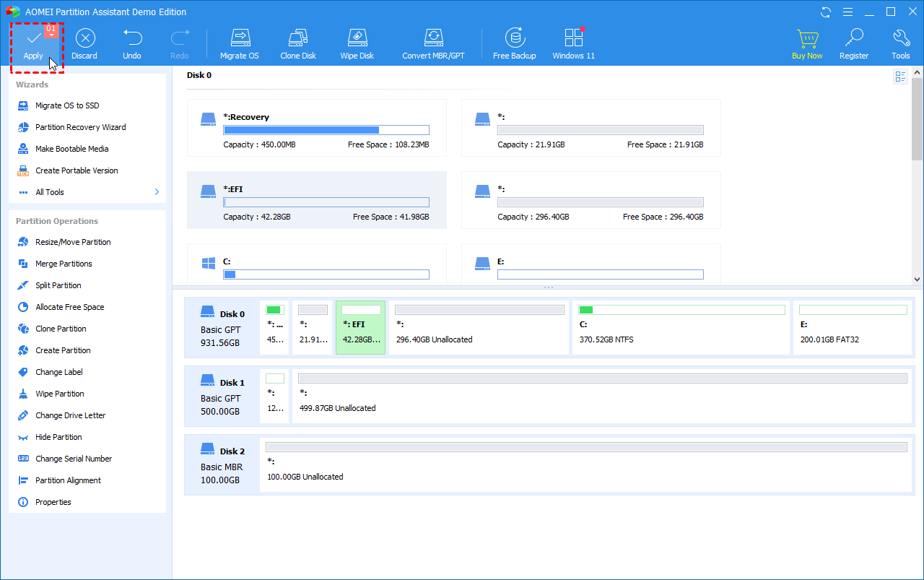Viewport: 924px width, 580px height.
Task: Switch the disk view layout toggle
Action: (900, 76)
